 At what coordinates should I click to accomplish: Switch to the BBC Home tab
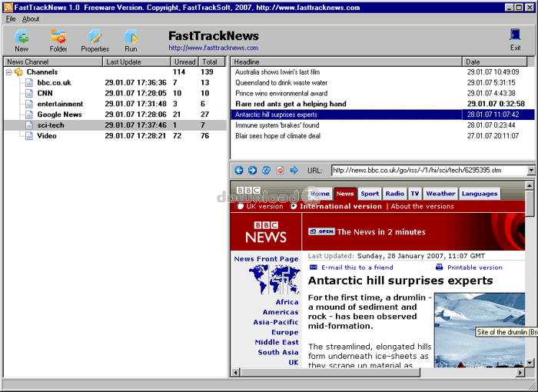click(x=320, y=194)
